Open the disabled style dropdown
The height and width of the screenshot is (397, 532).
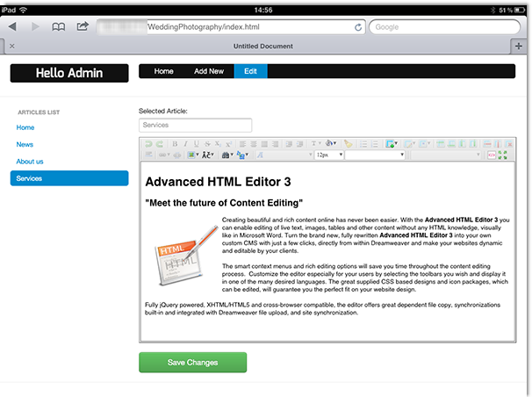coord(445,155)
